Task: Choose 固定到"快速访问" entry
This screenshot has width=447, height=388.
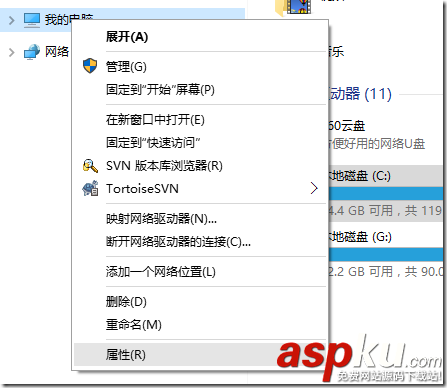Action: pos(199,143)
